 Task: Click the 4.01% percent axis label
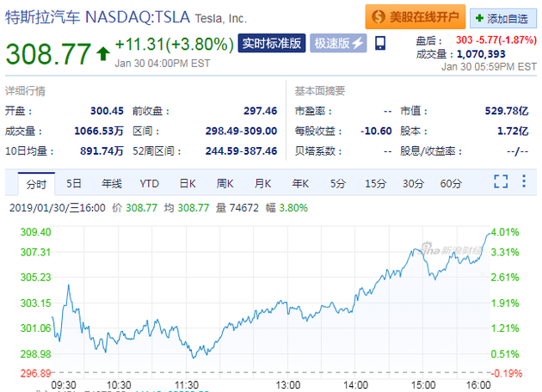point(505,232)
